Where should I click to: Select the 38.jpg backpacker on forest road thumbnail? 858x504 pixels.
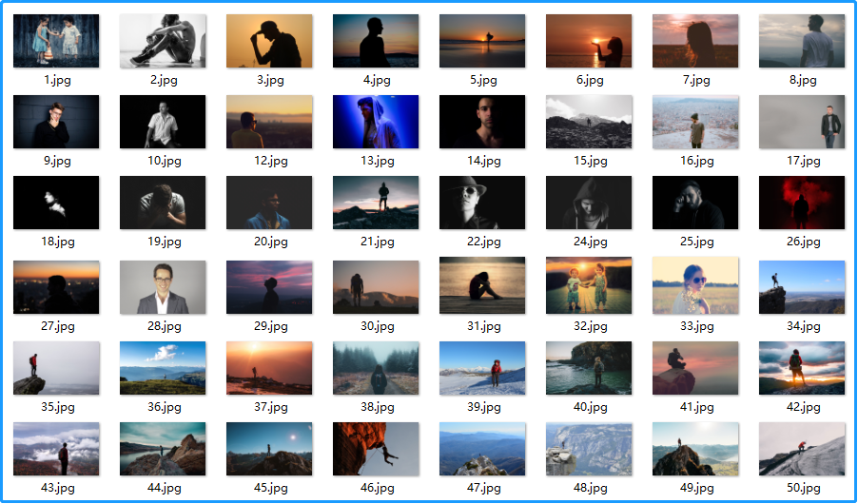tap(376, 368)
